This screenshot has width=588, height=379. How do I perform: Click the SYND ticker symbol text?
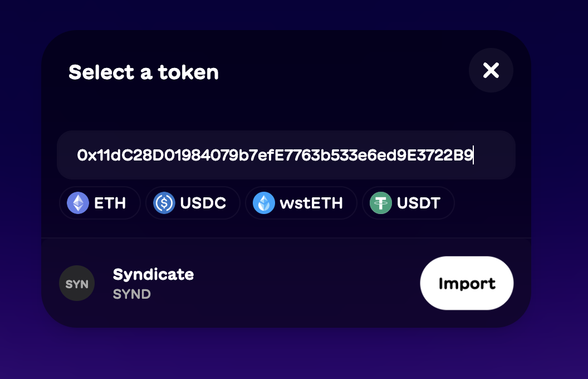point(131,294)
